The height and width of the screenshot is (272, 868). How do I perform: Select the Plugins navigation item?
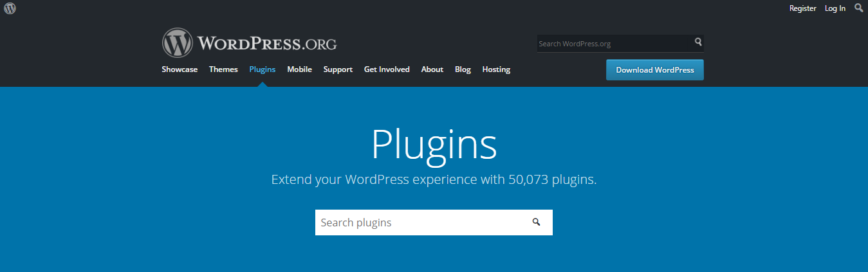point(263,69)
